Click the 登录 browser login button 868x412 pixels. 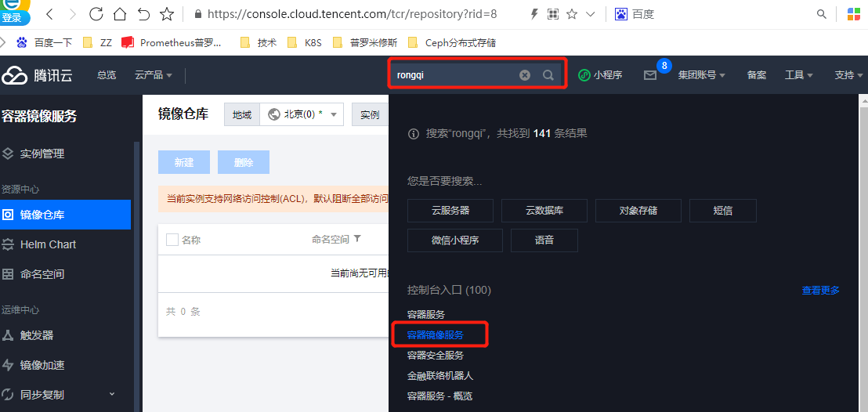tap(13, 16)
